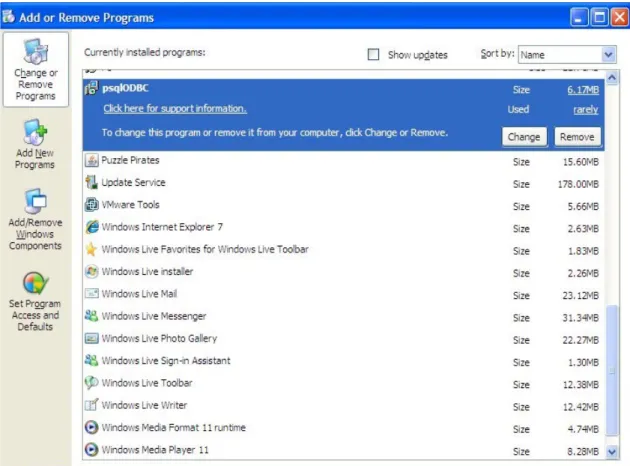
Task: Click the Puzzle Pirates program icon
Action: (x=92, y=160)
